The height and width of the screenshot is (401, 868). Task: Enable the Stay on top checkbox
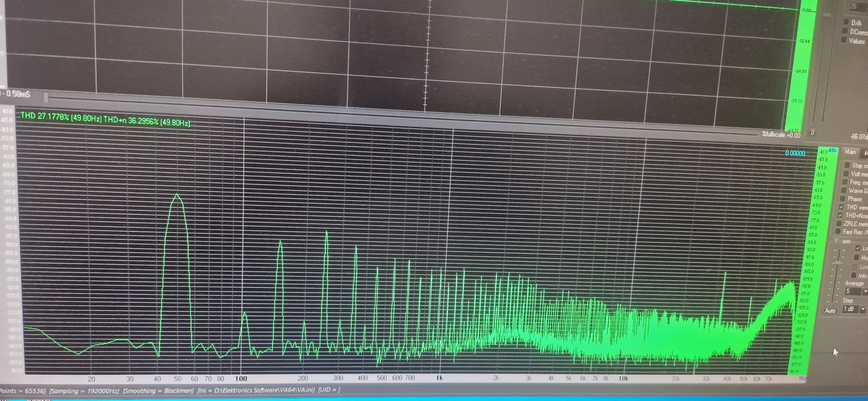tap(847, 165)
